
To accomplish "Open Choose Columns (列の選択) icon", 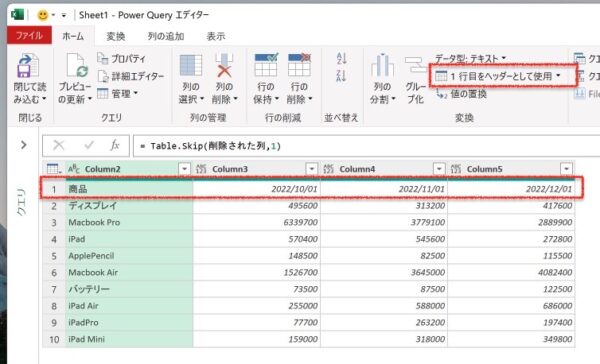I will tap(191, 66).
